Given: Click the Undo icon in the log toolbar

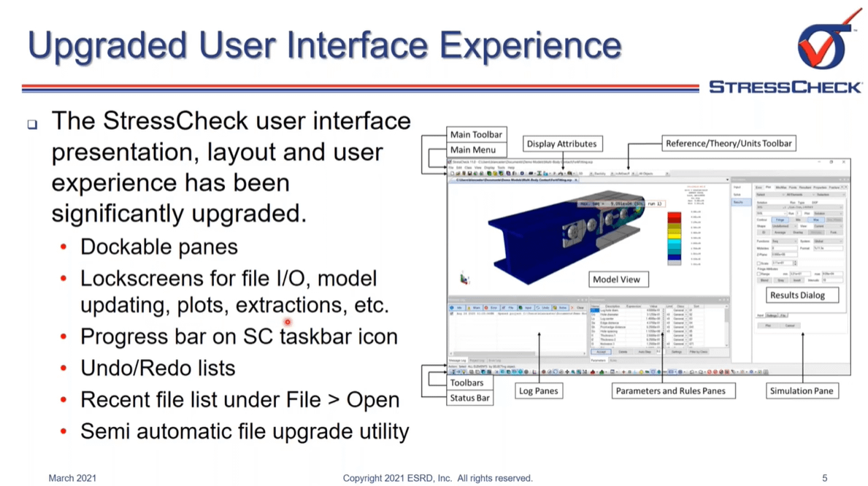Looking at the screenshot, I should (542, 308).
